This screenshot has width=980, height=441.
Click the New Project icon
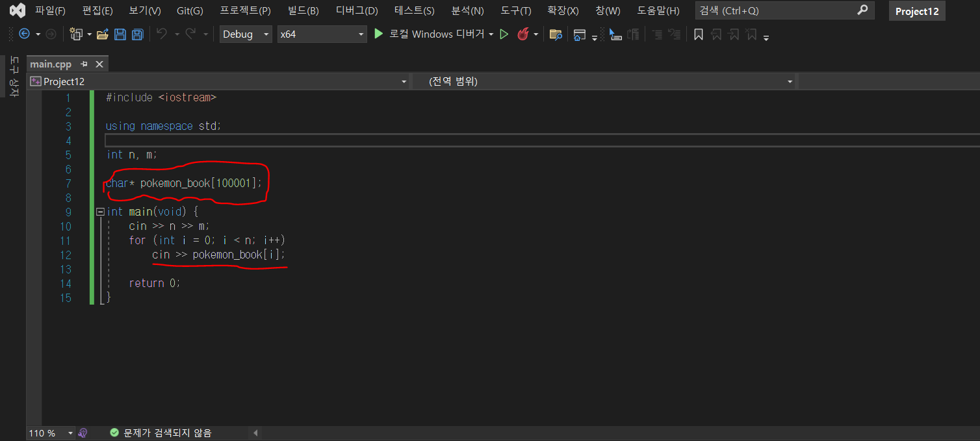pyautogui.click(x=76, y=34)
